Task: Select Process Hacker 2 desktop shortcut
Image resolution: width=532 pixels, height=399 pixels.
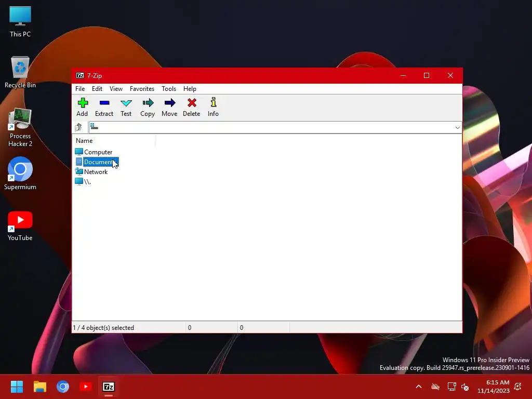Action: point(20,127)
